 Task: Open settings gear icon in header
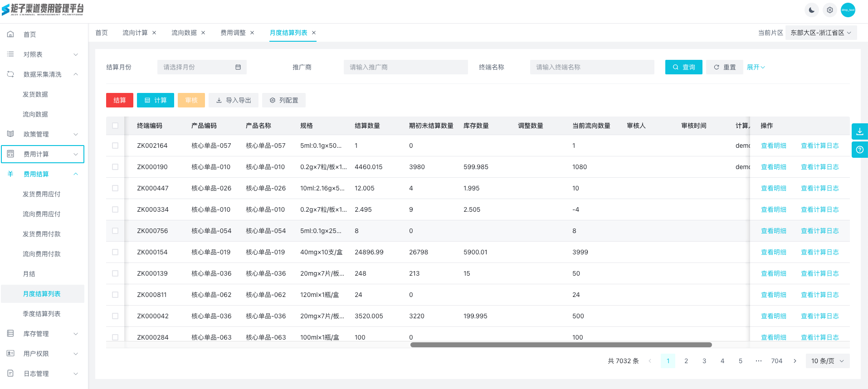[829, 10]
